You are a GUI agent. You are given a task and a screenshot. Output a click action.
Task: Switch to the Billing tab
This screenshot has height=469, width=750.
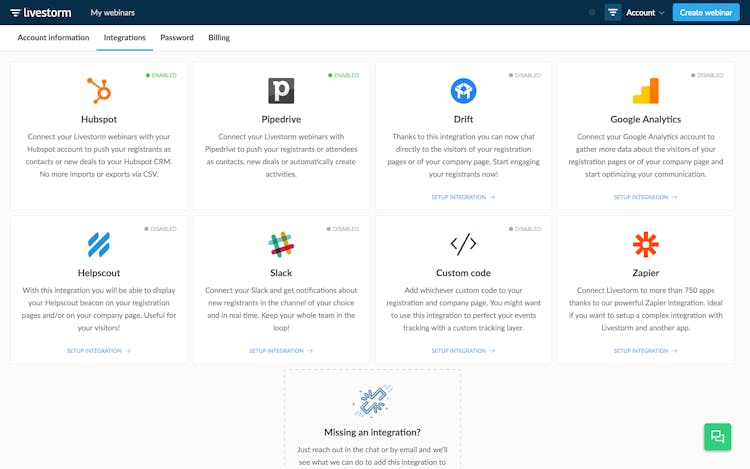pos(219,38)
